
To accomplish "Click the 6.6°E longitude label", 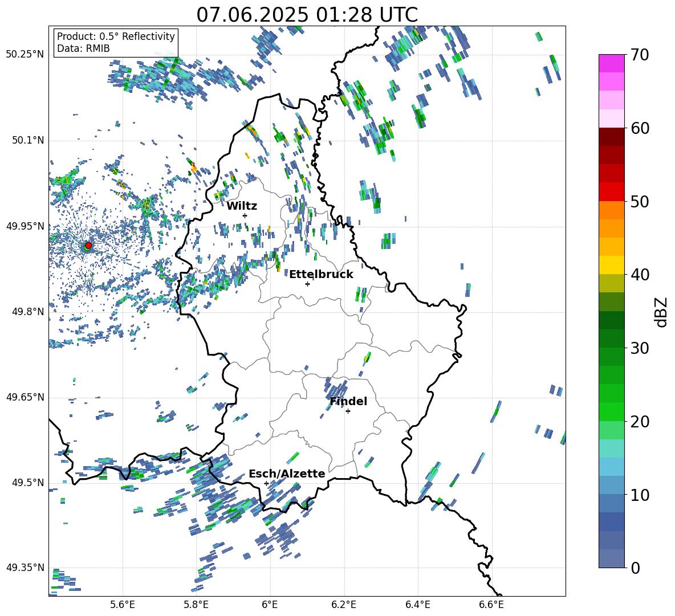I will pos(491,605).
